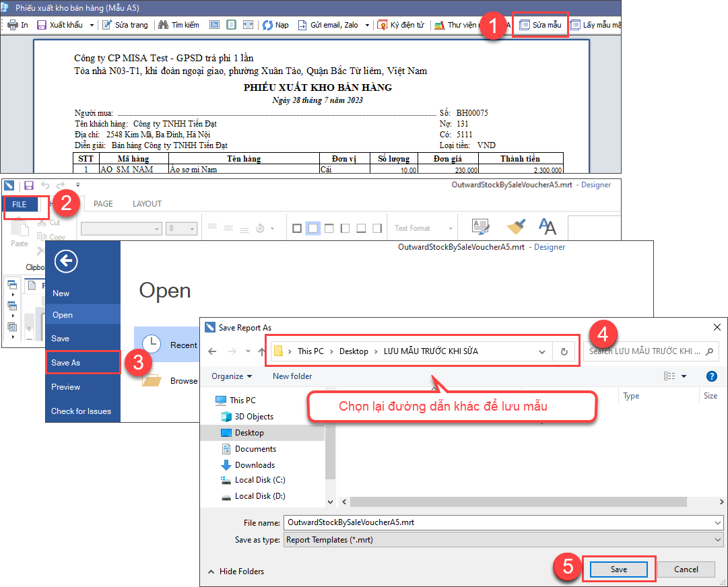Image resolution: width=728 pixels, height=587 pixels.
Task: Click the Save button in dialog
Action: pyautogui.click(x=618, y=569)
